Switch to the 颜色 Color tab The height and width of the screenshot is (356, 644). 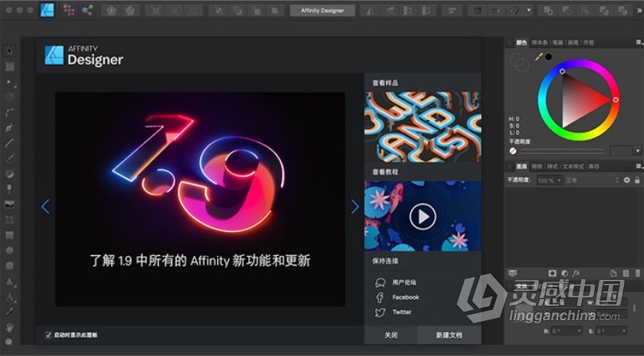pyautogui.click(x=522, y=43)
